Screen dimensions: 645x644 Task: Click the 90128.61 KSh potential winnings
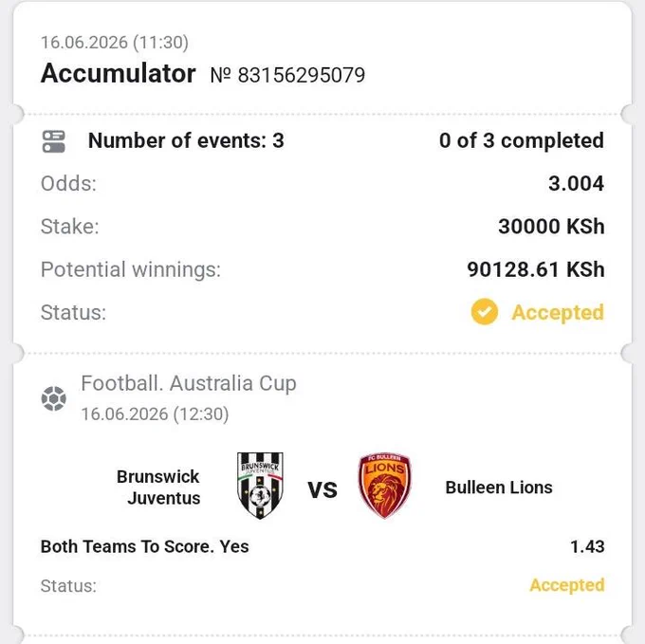tap(536, 269)
